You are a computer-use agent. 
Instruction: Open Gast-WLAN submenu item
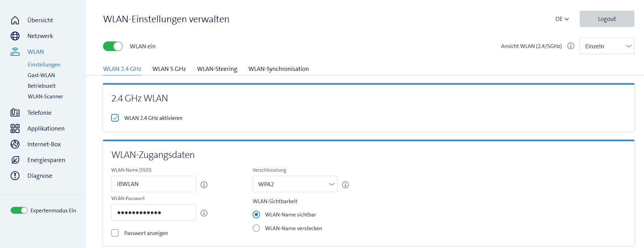(41, 75)
